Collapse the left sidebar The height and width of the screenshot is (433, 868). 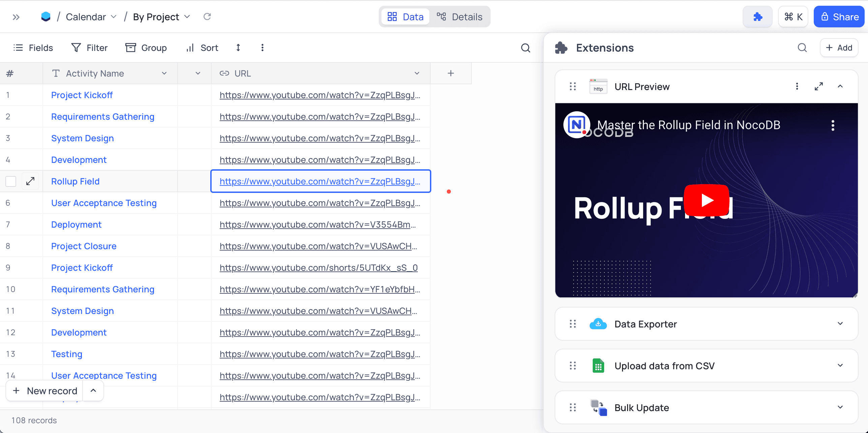coord(15,17)
